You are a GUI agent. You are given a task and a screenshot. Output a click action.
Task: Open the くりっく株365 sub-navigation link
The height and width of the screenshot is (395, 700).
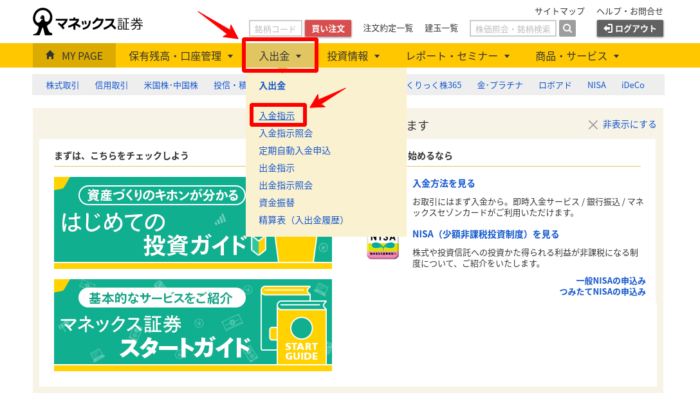434,85
